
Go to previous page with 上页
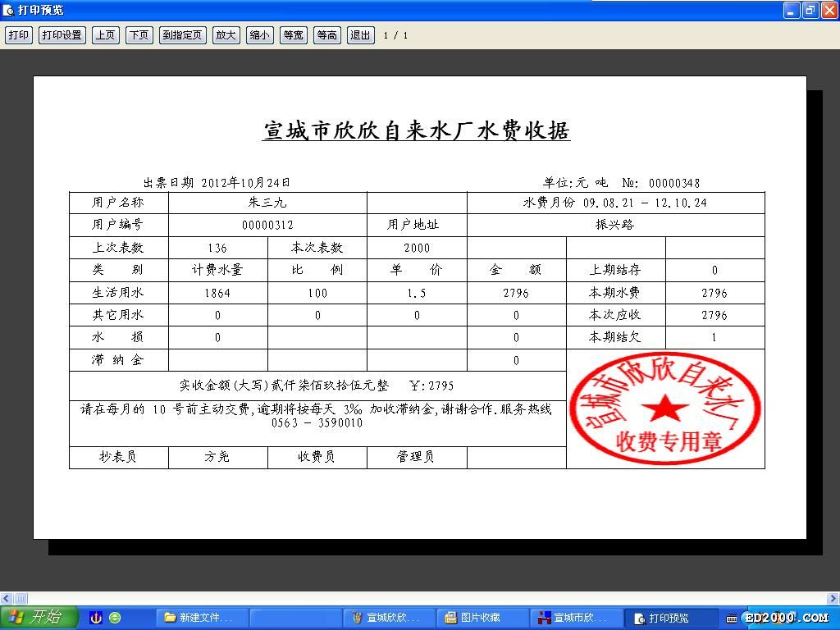click(106, 35)
